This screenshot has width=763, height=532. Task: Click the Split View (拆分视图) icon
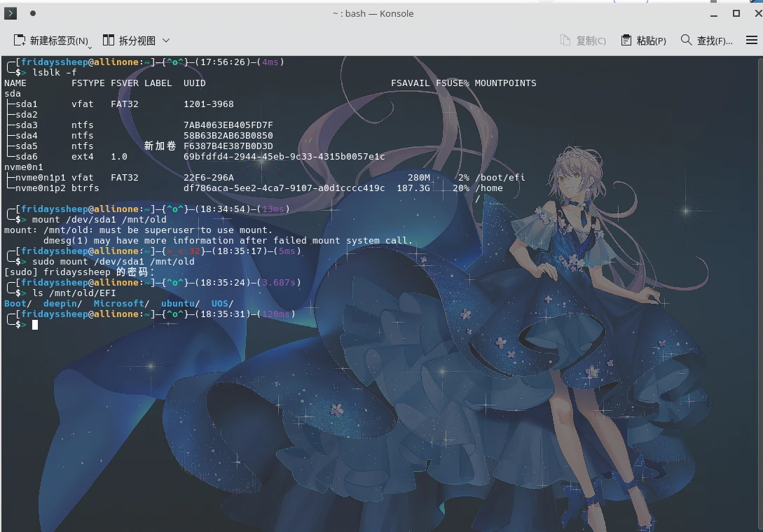109,40
